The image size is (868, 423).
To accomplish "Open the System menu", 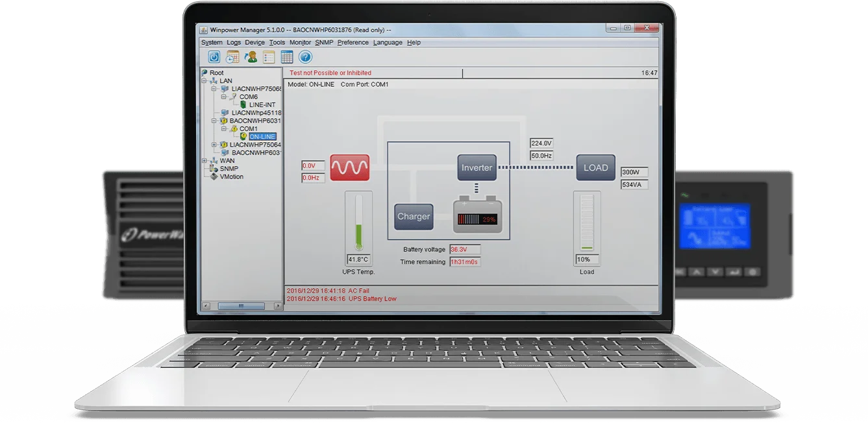I will (212, 43).
